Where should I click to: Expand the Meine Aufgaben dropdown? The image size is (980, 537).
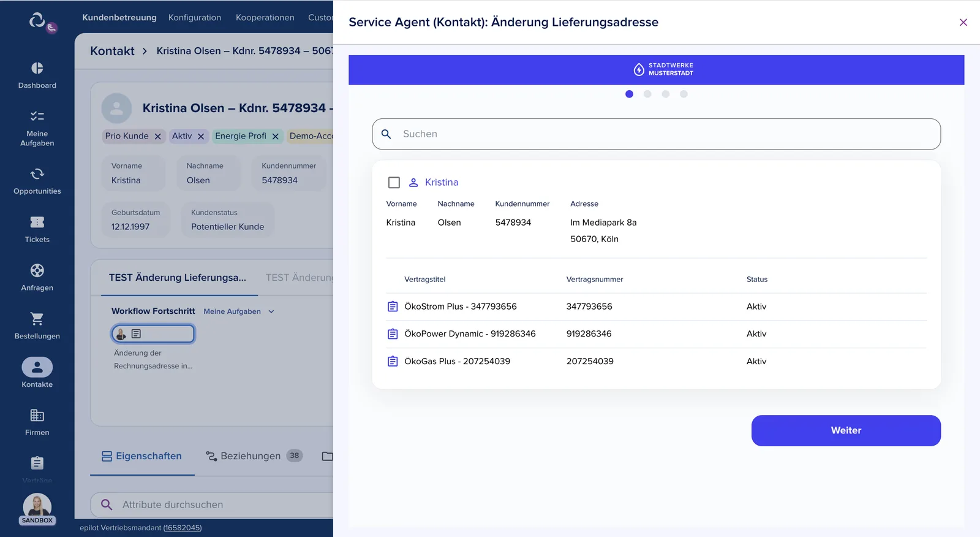239,311
